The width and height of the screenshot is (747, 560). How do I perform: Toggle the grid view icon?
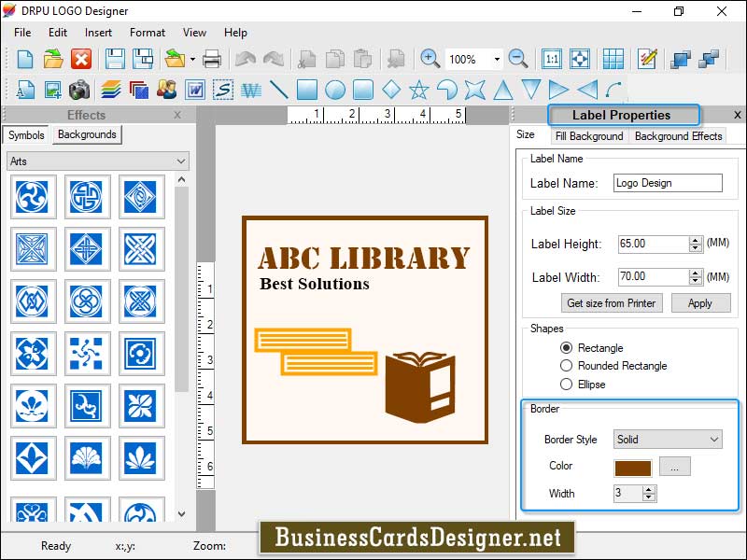(613, 59)
